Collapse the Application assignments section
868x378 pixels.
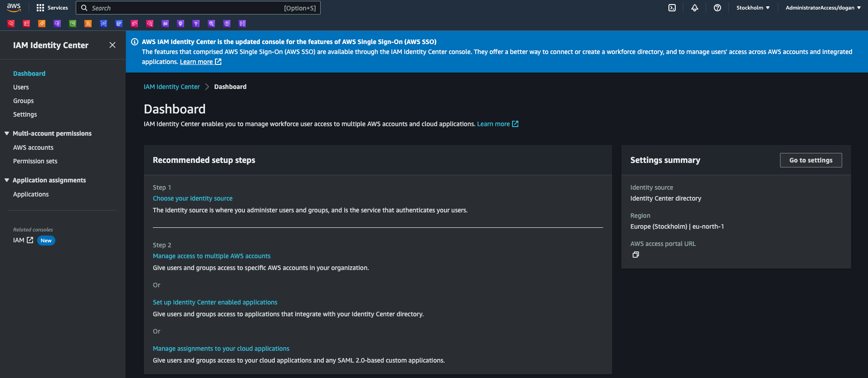[7, 180]
